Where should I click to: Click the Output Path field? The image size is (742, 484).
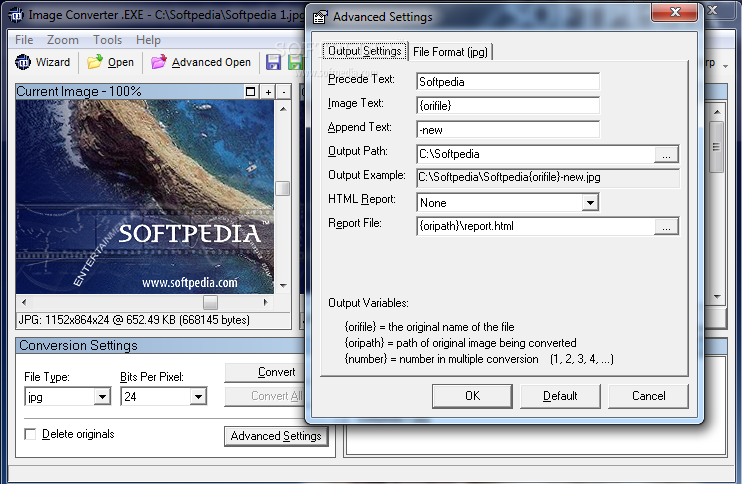[x=536, y=154]
